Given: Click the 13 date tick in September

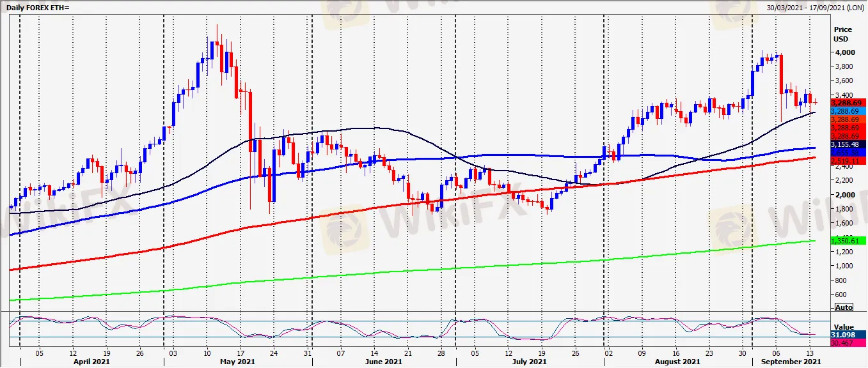Looking at the screenshot, I should [x=809, y=353].
